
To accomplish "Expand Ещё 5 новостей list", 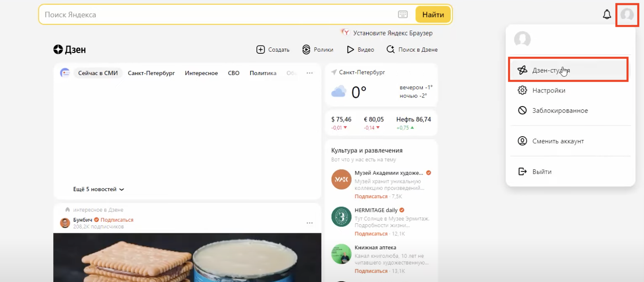I will click(x=99, y=190).
